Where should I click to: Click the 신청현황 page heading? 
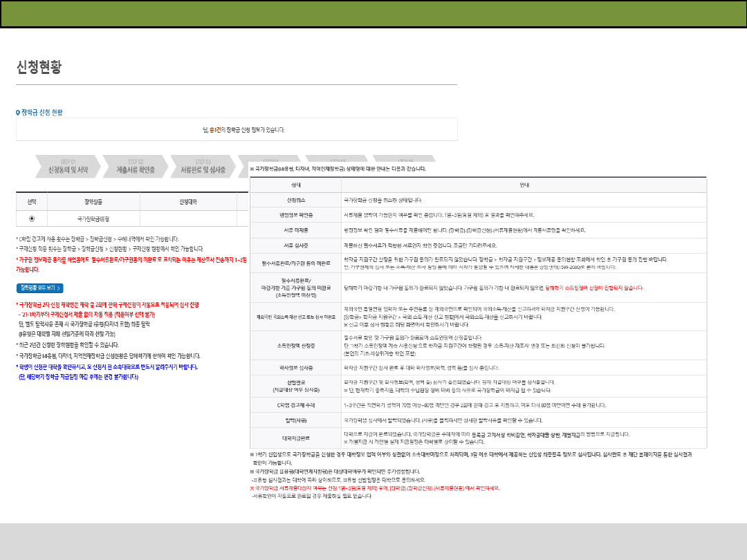(x=39, y=67)
